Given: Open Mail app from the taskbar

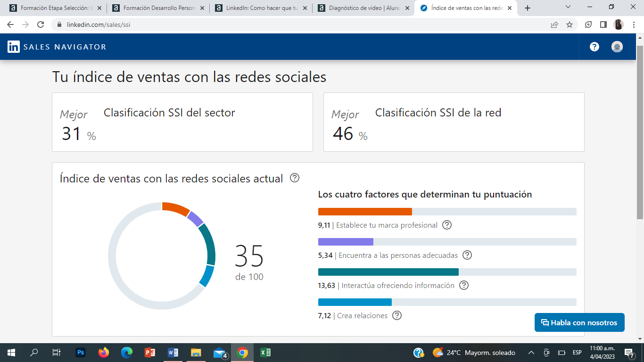Looking at the screenshot, I should 220,353.
